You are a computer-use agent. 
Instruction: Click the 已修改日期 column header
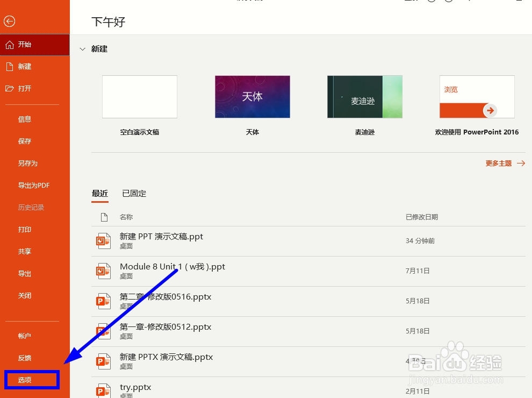coord(422,217)
